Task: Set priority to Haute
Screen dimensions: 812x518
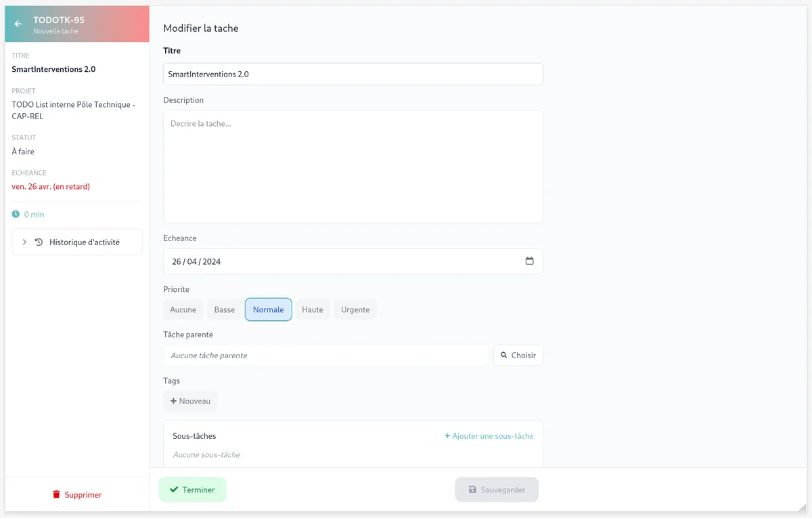Action: (x=313, y=309)
